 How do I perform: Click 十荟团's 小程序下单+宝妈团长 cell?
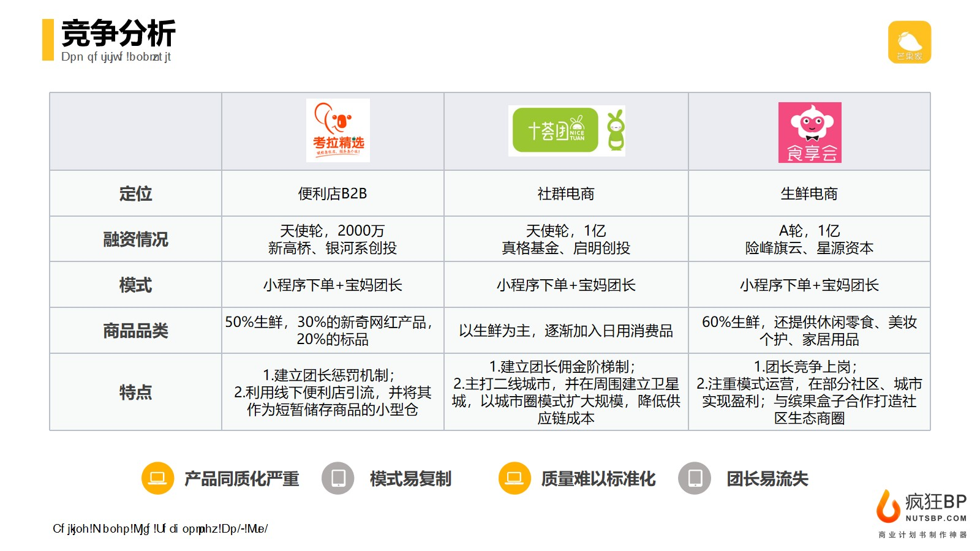(566, 285)
